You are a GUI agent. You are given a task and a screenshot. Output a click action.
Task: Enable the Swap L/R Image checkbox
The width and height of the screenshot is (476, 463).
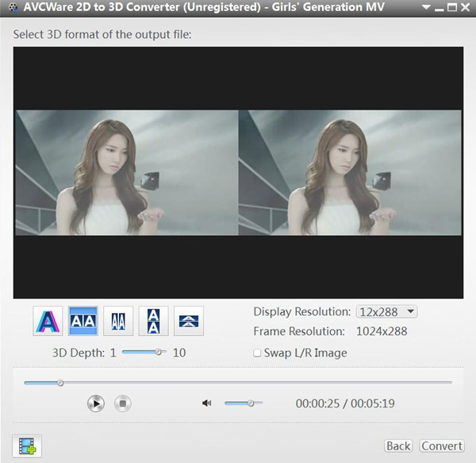257,353
